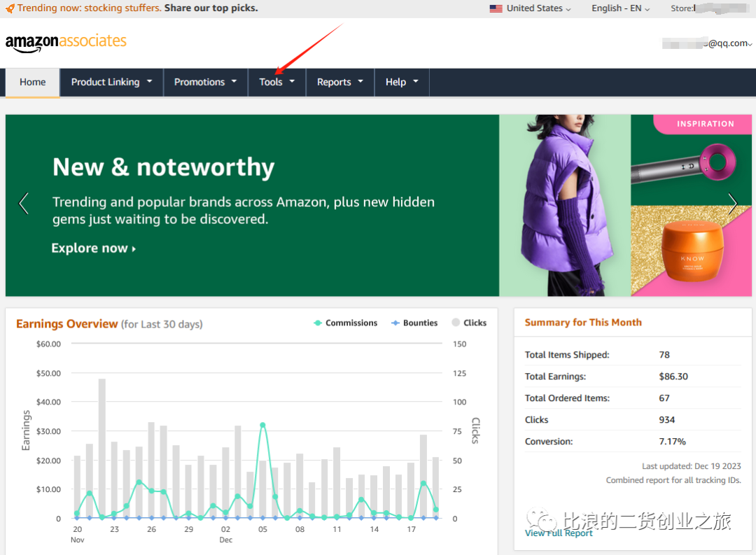The height and width of the screenshot is (555, 756).
Task: Click the hair dryer product image
Action: [684, 162]
